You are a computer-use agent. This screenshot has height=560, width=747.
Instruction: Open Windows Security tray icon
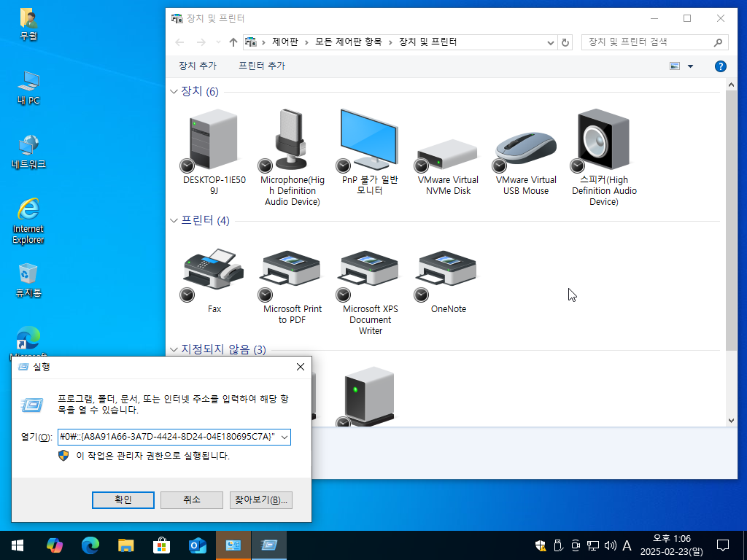click(541, 545)
